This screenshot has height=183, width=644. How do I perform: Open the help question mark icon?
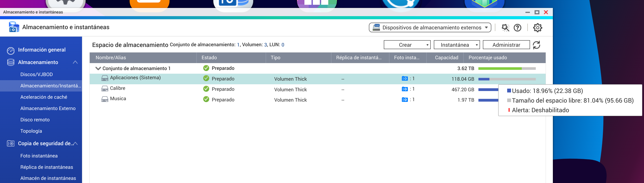[x=517, y=27]
